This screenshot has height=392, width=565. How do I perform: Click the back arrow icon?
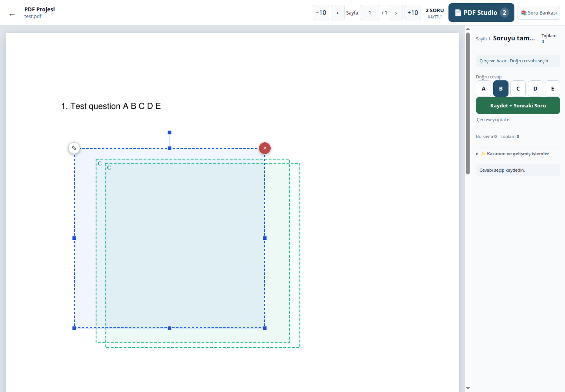(x=12, y=15)
